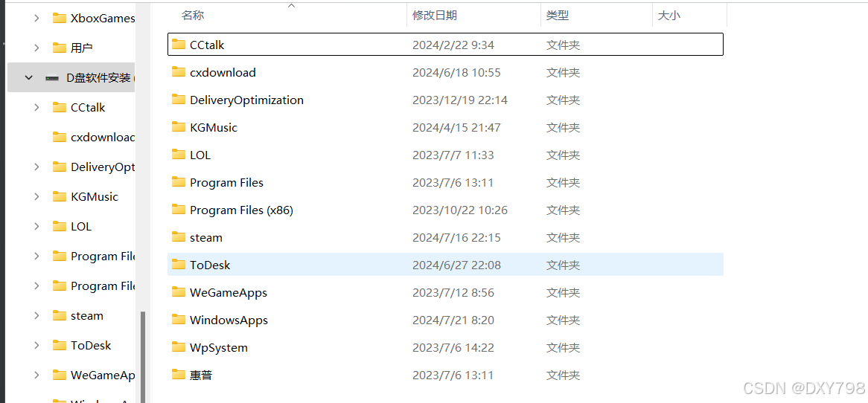Click the date 2024/2/22 9:34
Screen dimensions: 868x403
453,45
